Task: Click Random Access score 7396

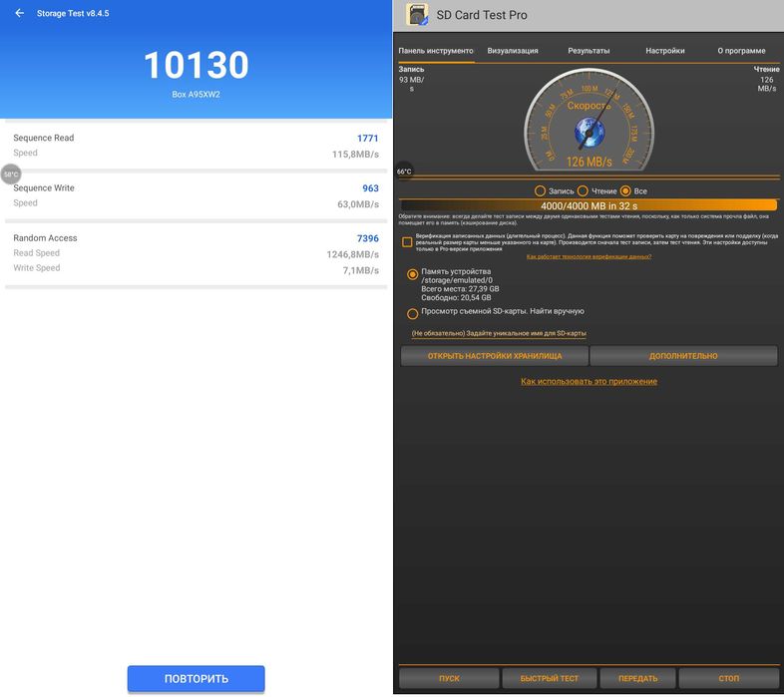Action: pyautogui.click(x=367, y=238)
